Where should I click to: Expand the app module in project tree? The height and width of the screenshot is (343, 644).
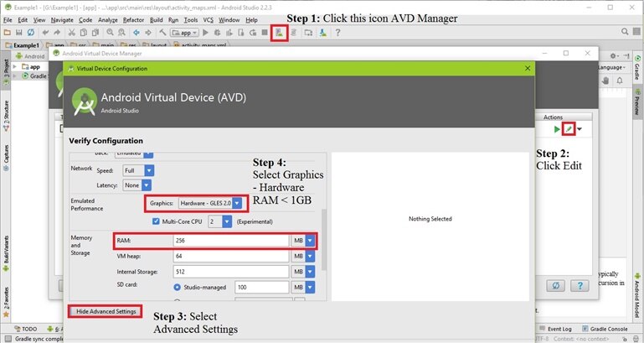pyautogui.click(x=15, y=66)
